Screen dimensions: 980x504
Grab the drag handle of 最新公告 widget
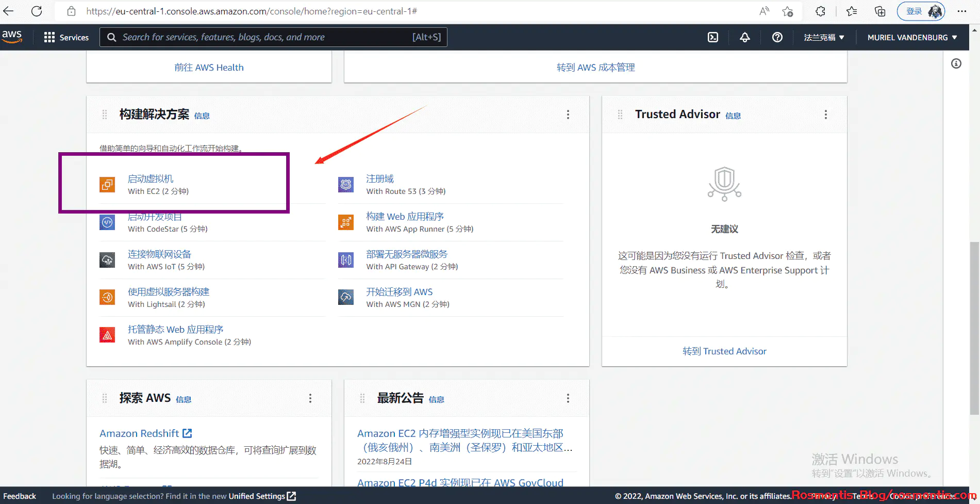pos(362,398)
